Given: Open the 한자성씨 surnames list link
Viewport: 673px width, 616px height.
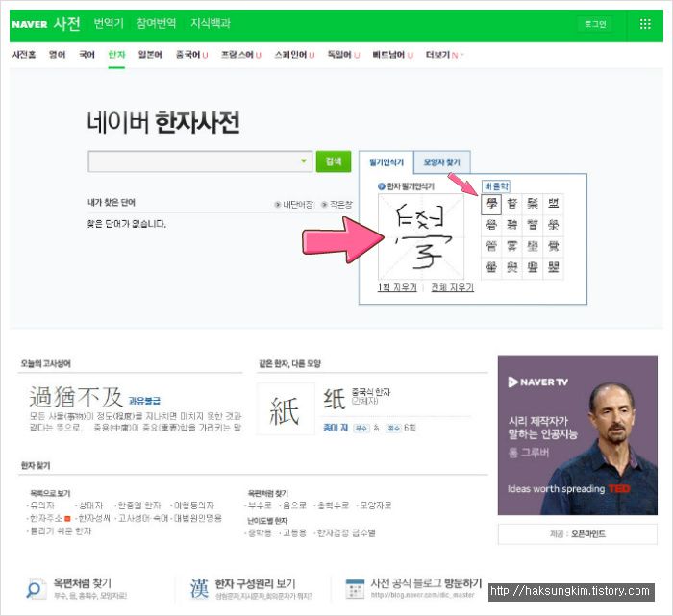Looking at the screenshot, I should point(93,518).
